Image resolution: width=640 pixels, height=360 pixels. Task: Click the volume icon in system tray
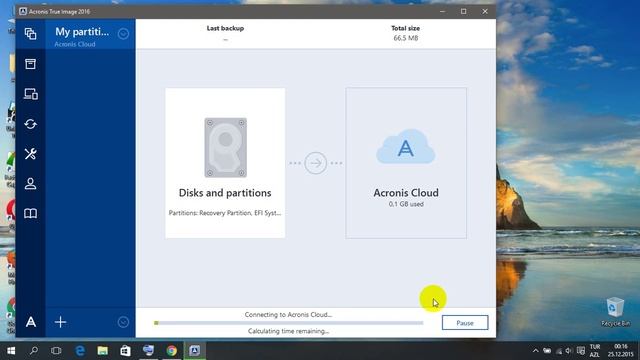[x=569, y=351]
